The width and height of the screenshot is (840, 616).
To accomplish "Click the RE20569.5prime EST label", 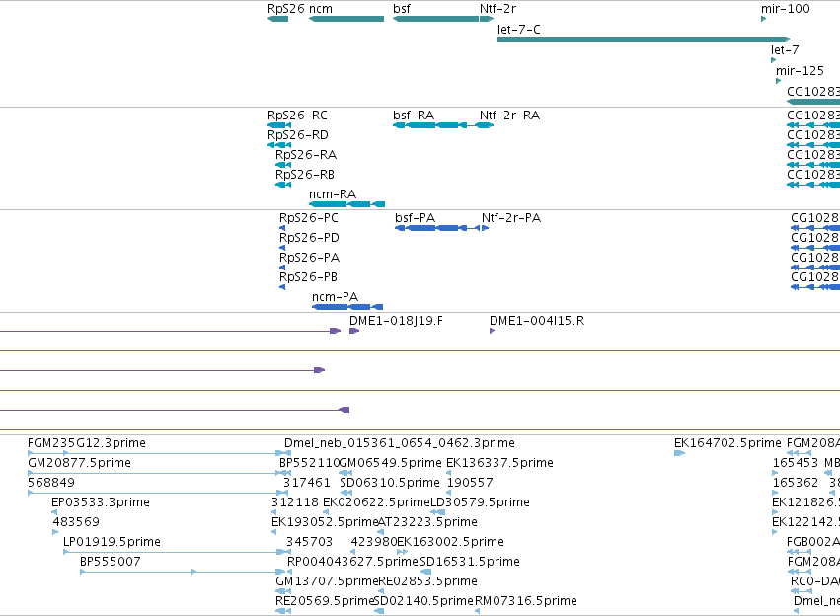I will pyautogui.click(x=325, y=601).
